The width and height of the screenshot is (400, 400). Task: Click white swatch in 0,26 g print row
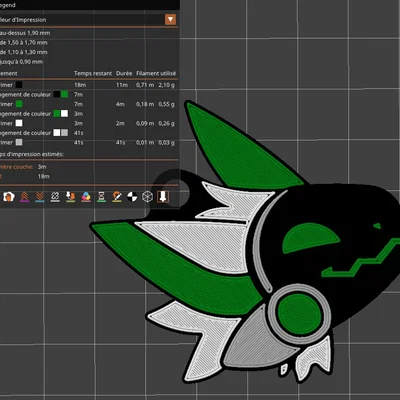[x=19, y=123]
